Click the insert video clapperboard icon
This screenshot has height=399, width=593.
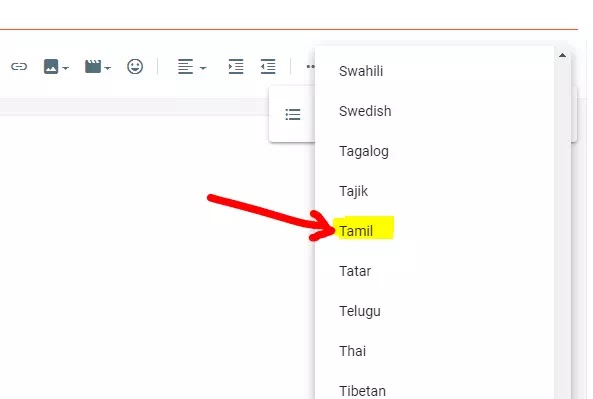(93, 67)
